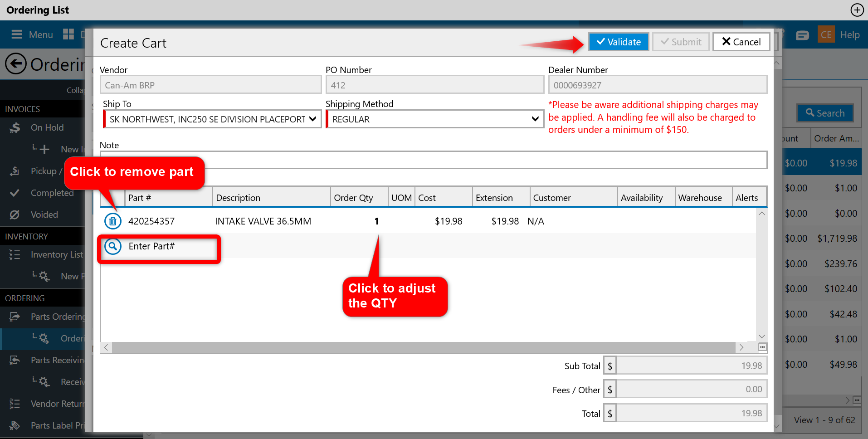Viewport: 868px width, 439px height.
Task: Click the cart table down scroll arrow
Action: [762, 336]
